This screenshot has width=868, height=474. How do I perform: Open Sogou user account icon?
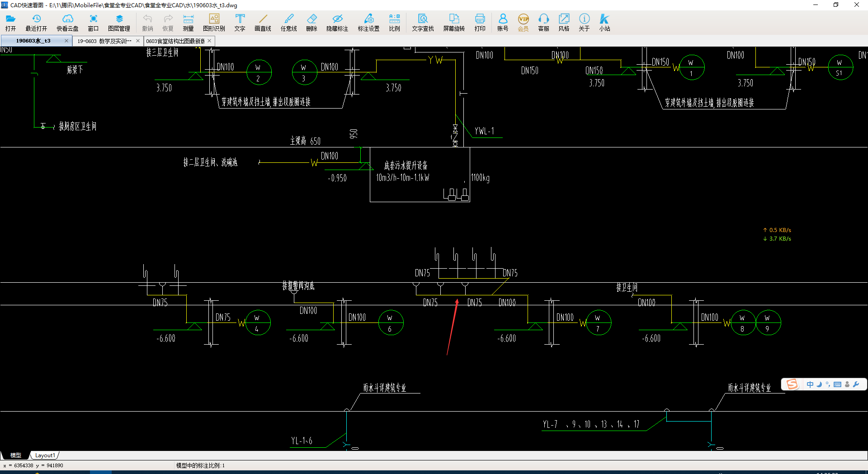[x=847, y=384]
